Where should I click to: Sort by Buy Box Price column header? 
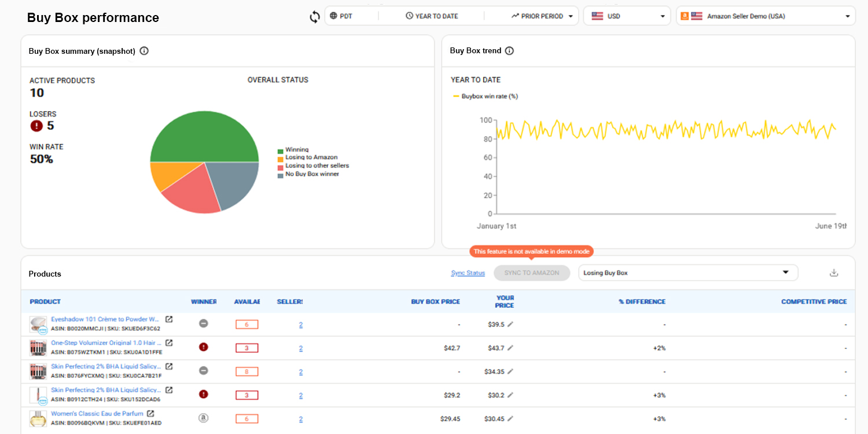(x=435, y=301)
